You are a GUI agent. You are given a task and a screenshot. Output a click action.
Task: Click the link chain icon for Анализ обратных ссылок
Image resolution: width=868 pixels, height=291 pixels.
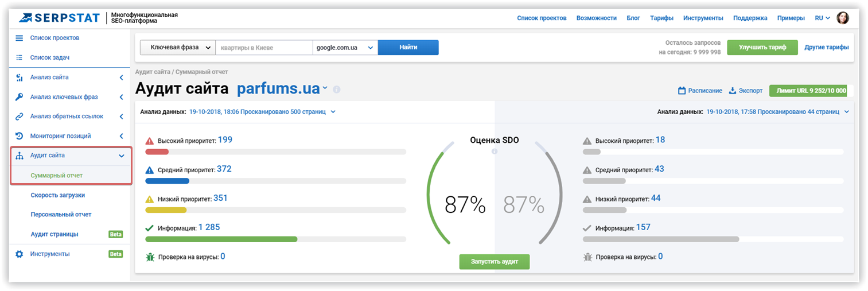coord(19,117)
